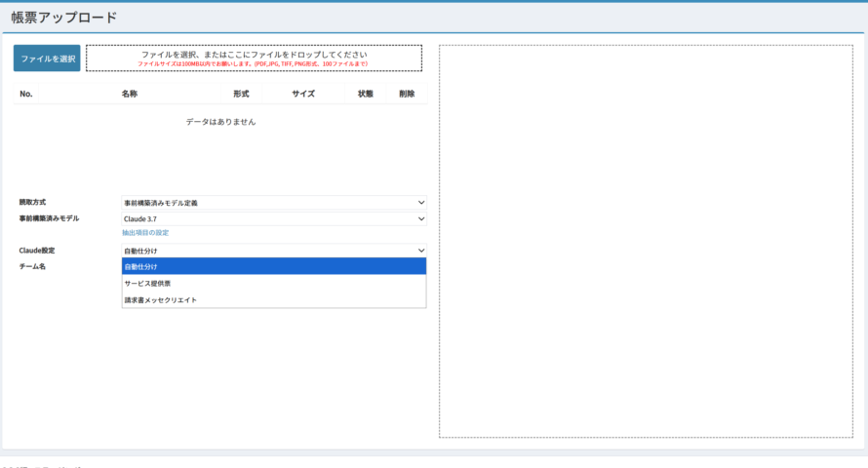Viewport: 868px width, 468px height.
Task: Click the 形式 column header
Action: point(242,94)
